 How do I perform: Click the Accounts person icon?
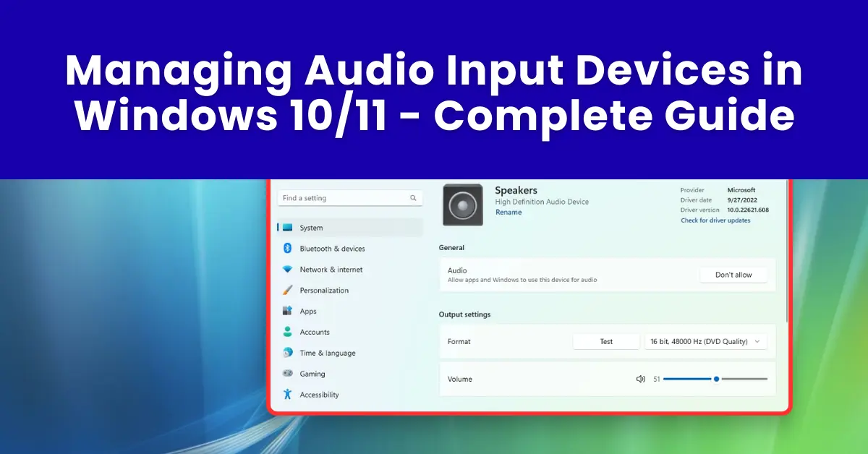(x=289, y=332)
